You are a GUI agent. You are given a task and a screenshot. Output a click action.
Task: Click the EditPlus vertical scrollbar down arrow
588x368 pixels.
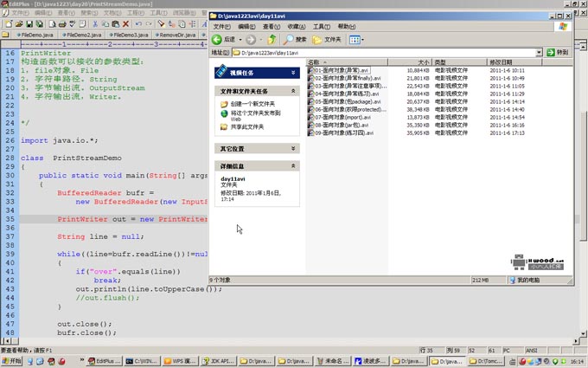(583, 333)
